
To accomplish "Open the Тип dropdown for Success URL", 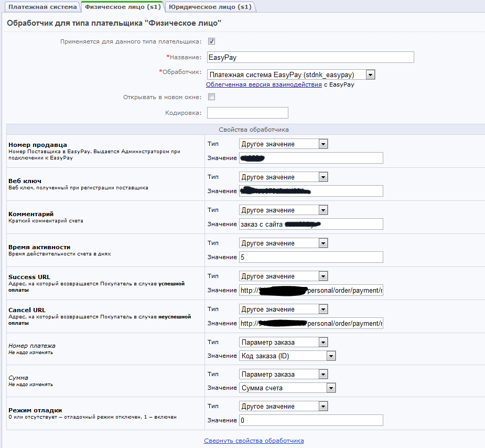I will point(283,276).
